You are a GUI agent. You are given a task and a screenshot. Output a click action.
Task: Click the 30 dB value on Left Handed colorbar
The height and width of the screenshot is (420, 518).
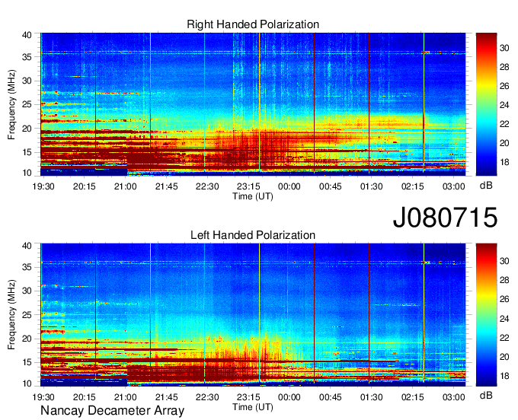click(504, 261)
